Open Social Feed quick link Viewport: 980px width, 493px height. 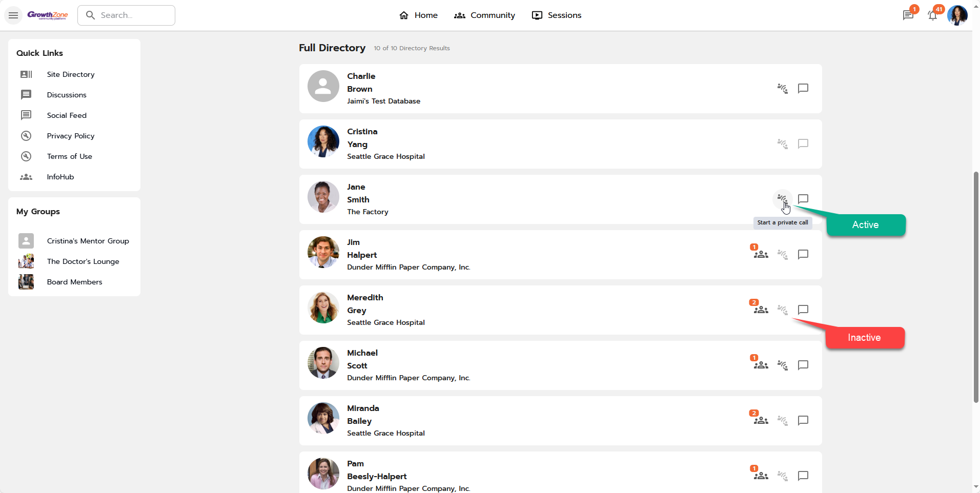click(67, 115)
